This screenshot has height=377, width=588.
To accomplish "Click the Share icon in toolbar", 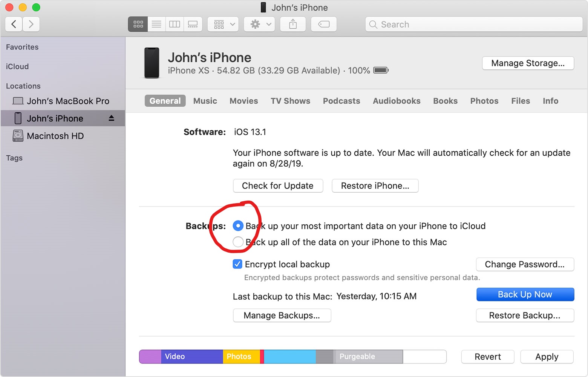I will pyautogui.click(x=293, y=24).
